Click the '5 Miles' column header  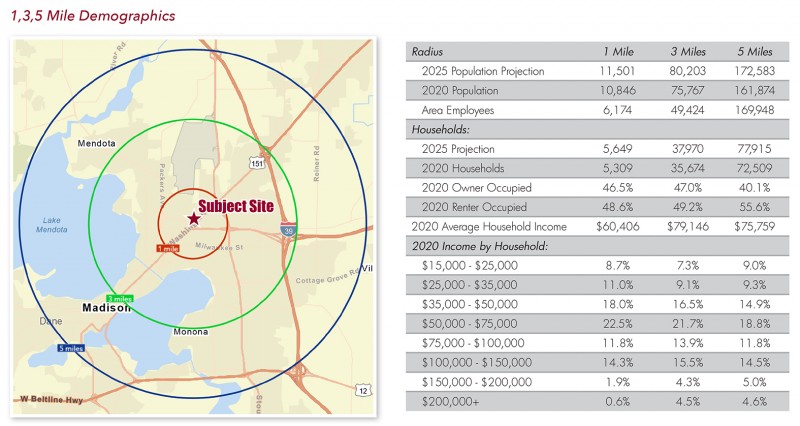click(755, 52)
